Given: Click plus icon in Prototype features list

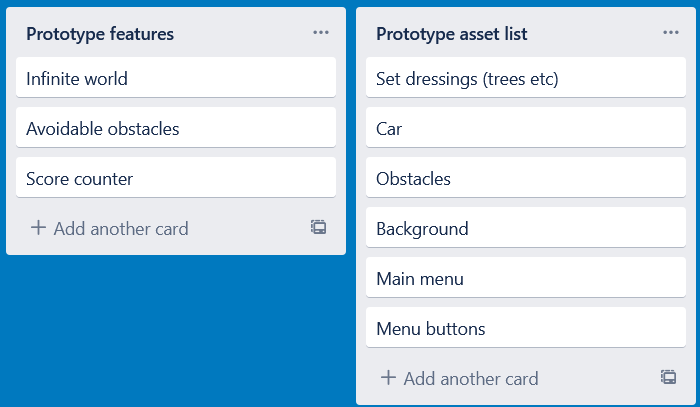Looking at the screenshot, I should 39,228.
